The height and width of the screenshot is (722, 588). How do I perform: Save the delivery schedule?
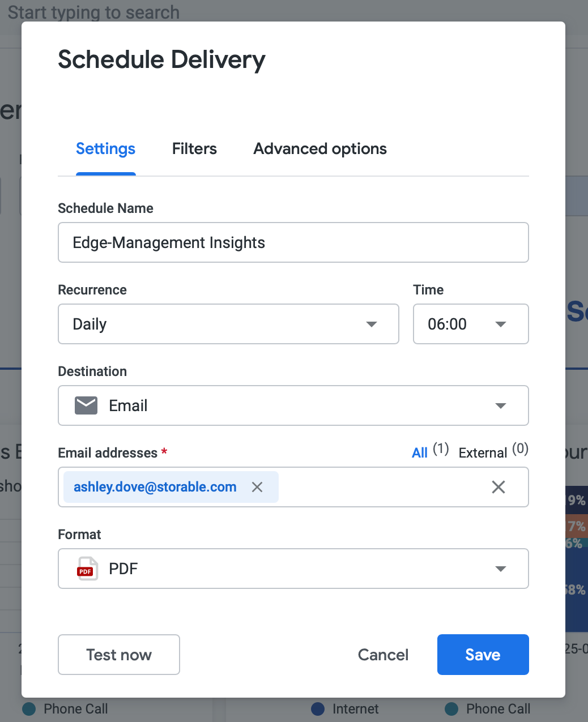483,655
